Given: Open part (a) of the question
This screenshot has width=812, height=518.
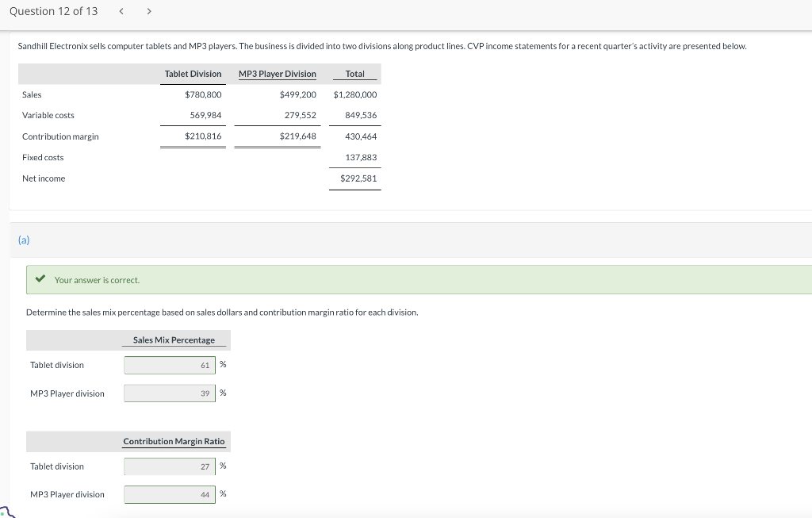Looking at the screenshot, I should coord(24,240).
